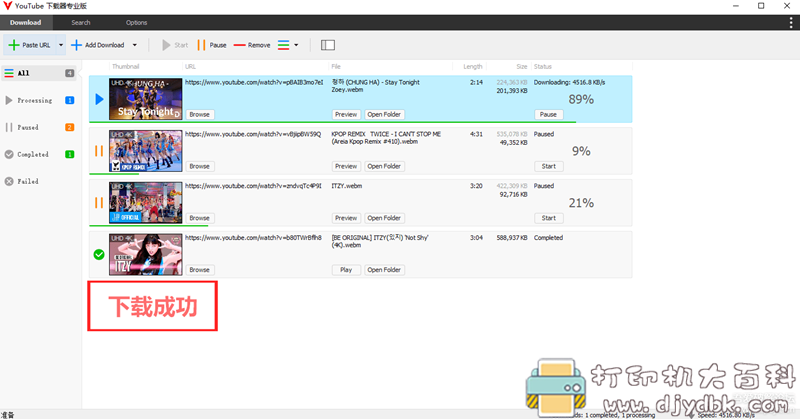Open Folder for the TWICE remix download
800x419 pixels.
pyautogui.click(x=384, y=166)
